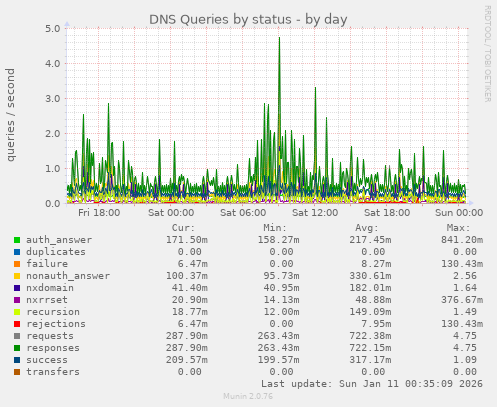The width and height of the screenshot is (497, 407).
Task: Select the requests legend label
Action: [x=50, y=336]
